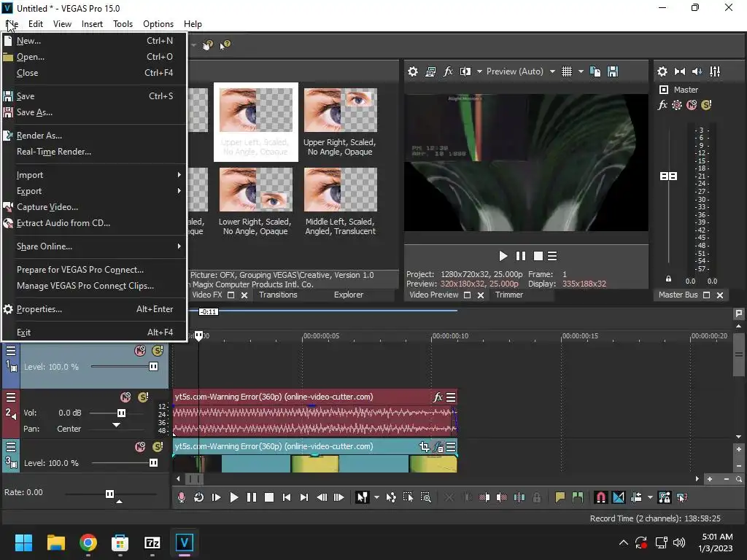Image resolution: width=747 pixels, height=560 pixels.
Task: Switch to Transitions tab
Action: pyautogui.click(x=278, y=295)
